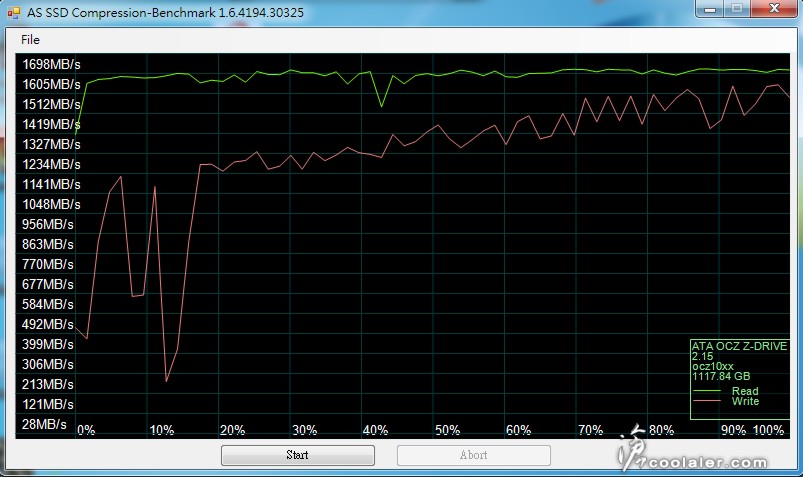Click the ATA OCZ Z-DRIVE legend text
Image resolution: width=803 pixels, height=477 pixels.
click(x=739, y=346)
